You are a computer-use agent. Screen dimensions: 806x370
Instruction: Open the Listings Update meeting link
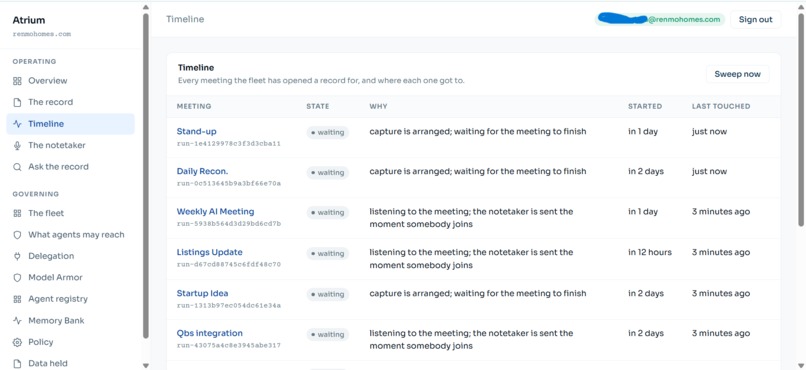[x=210, y=252]
